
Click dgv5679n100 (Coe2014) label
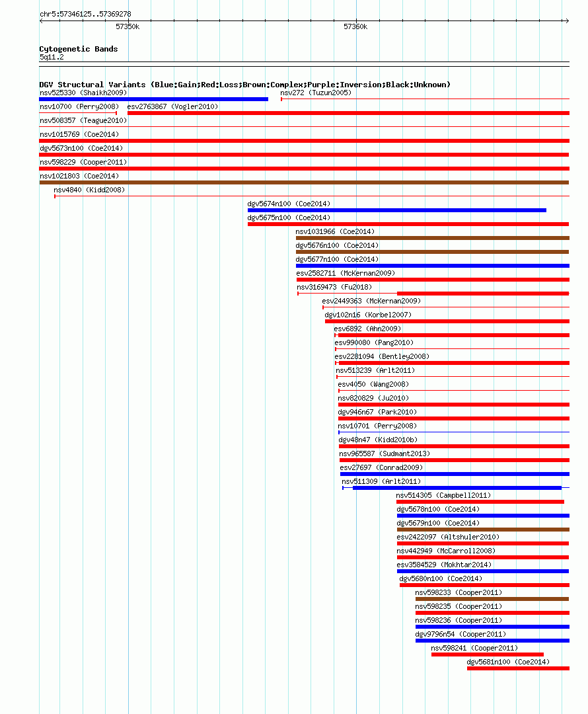point(438,523)
